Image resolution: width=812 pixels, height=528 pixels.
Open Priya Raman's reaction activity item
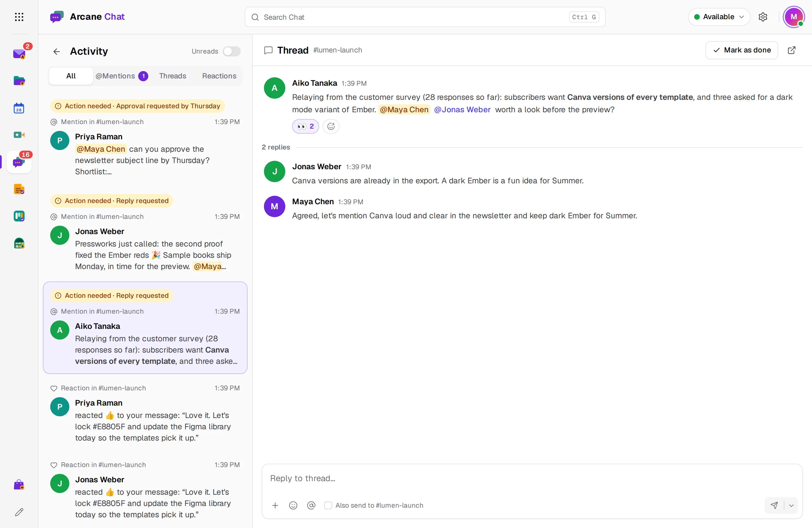(145, 414)
